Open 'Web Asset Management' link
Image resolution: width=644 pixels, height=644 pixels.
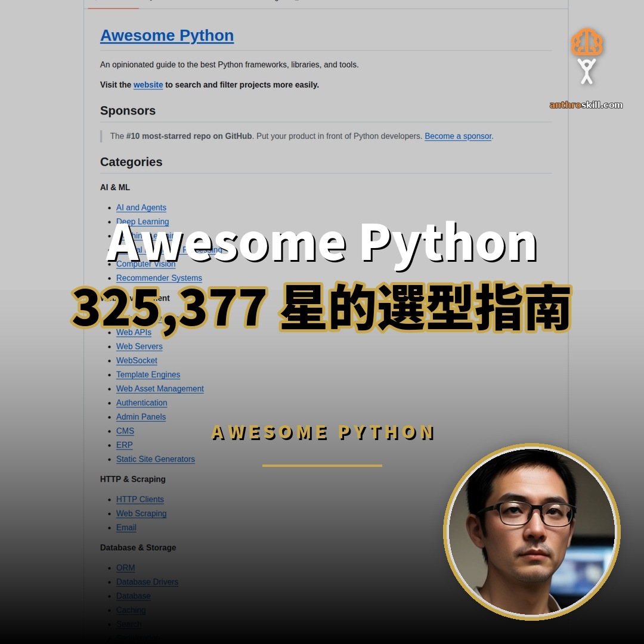(160, 389)
